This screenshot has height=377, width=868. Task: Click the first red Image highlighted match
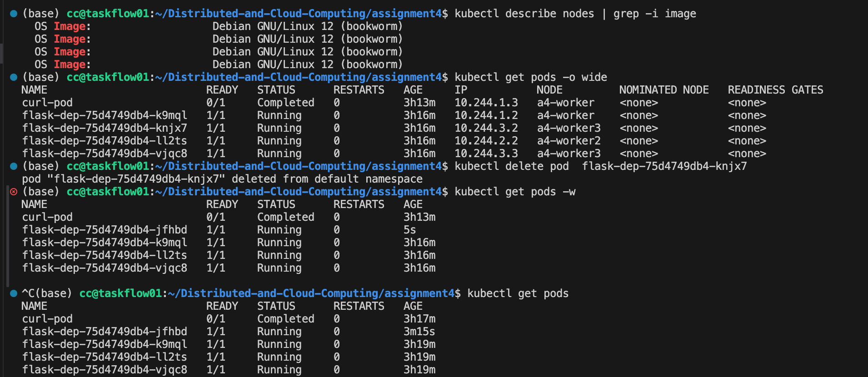coord(70,26)
